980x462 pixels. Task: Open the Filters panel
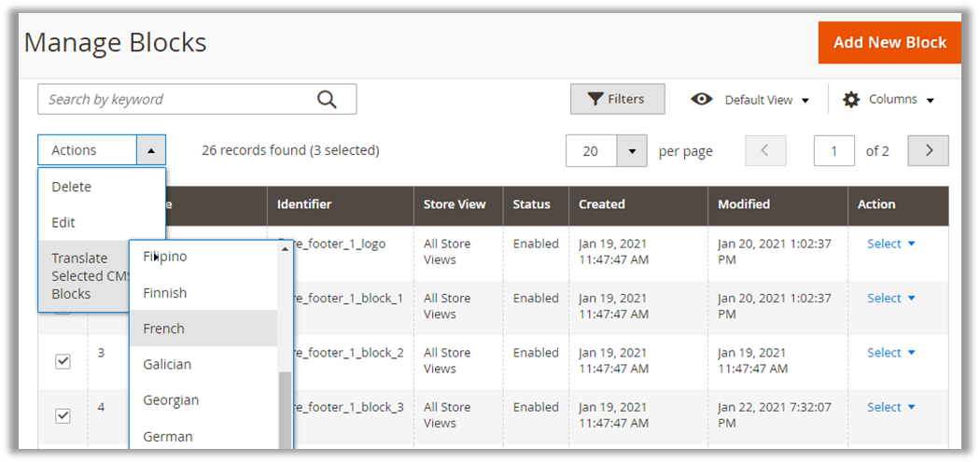(x=617, y=99)
